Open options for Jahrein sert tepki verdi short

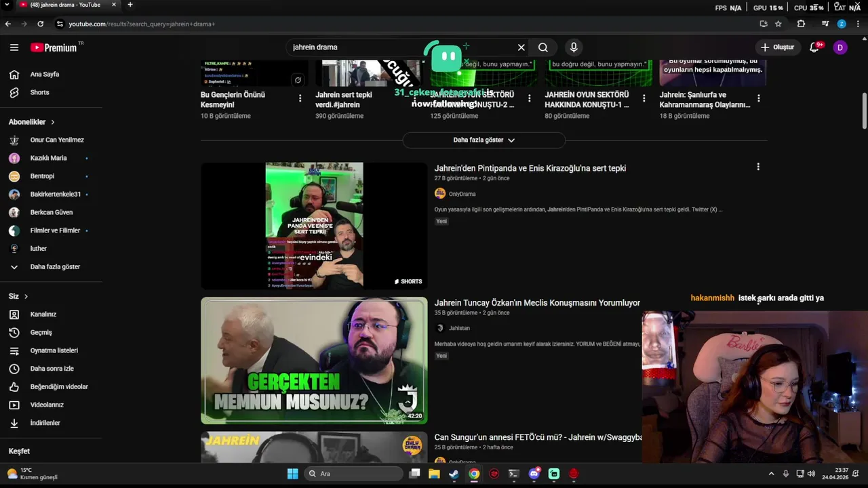(x=414, y=98)
